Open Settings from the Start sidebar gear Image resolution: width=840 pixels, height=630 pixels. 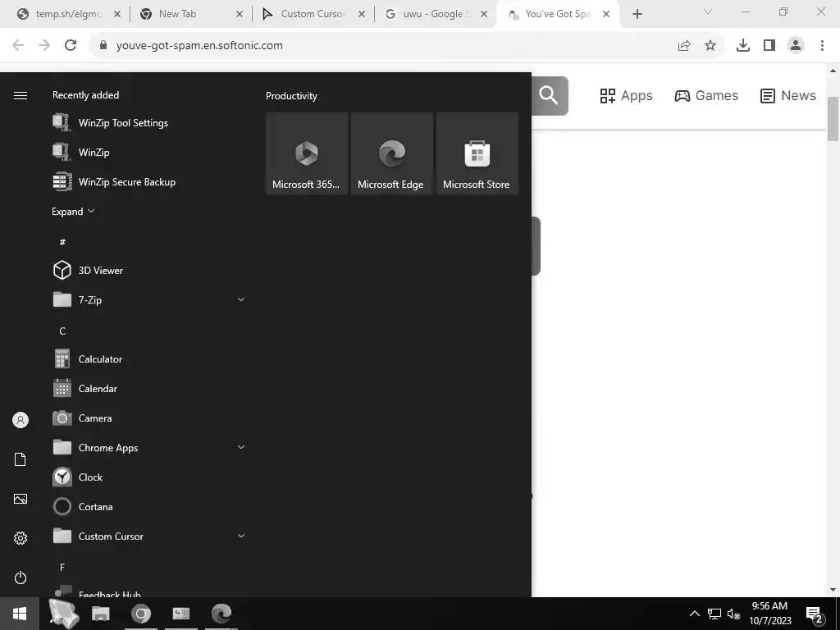tap(21, 538)
